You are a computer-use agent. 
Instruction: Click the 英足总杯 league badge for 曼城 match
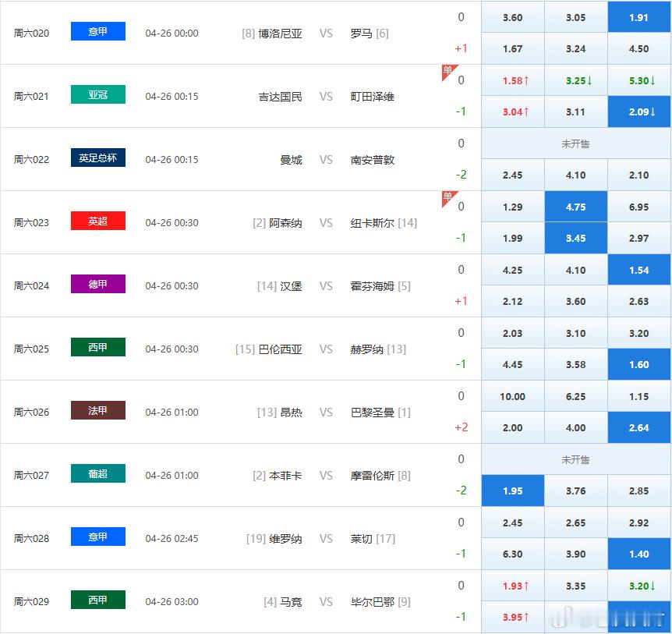point(97,157)
